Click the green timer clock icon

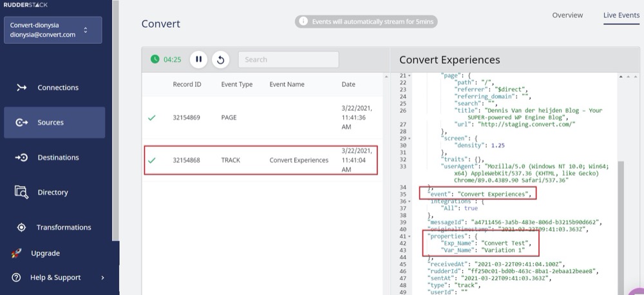pos(155,59)
